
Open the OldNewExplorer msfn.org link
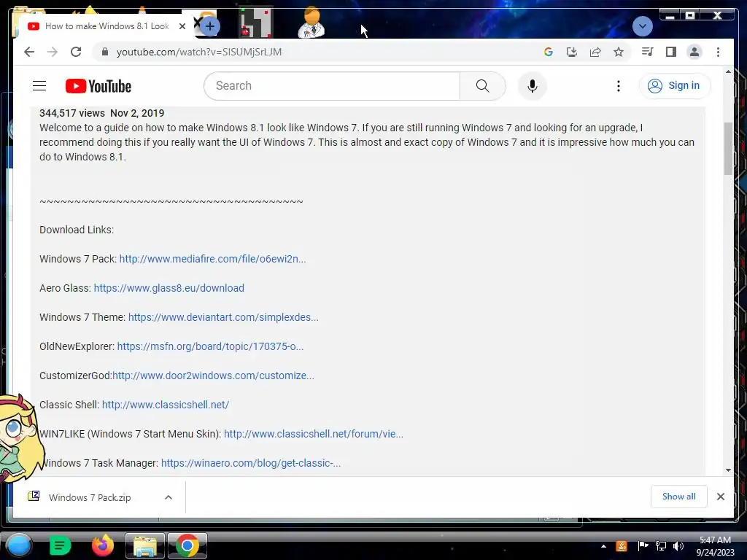coord(210,346)
